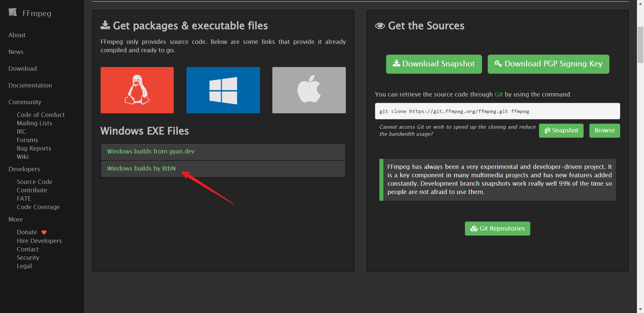Click the git Snapshot button
This screenshot has width=644, height=313.
click(561, 130)
